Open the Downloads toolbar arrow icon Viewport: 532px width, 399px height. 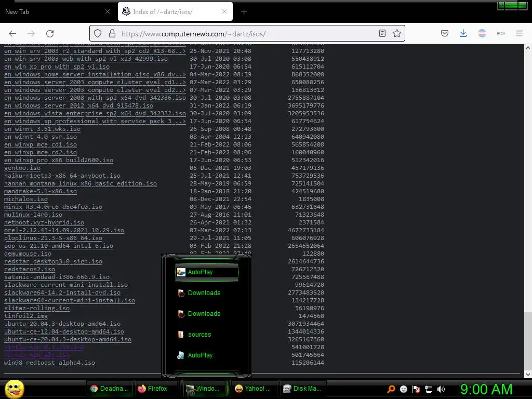point(463,33)
